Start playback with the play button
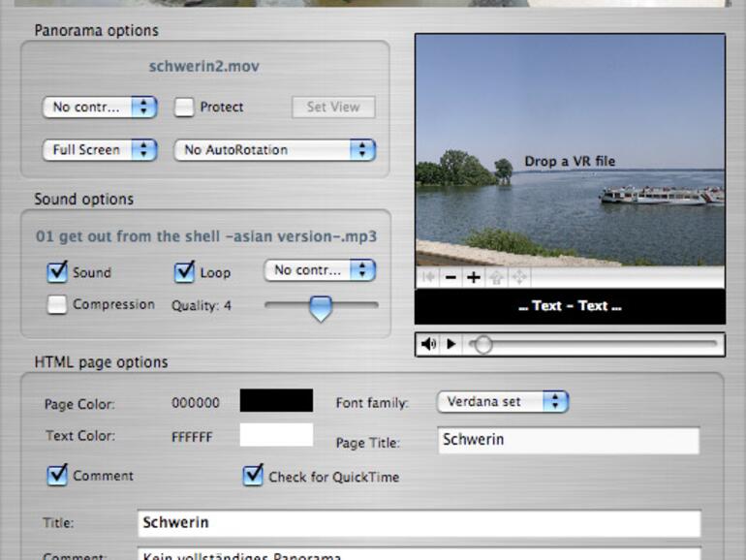Image resolution: width=746 pixels, height=560 pixels. click(x=451, y=344)
